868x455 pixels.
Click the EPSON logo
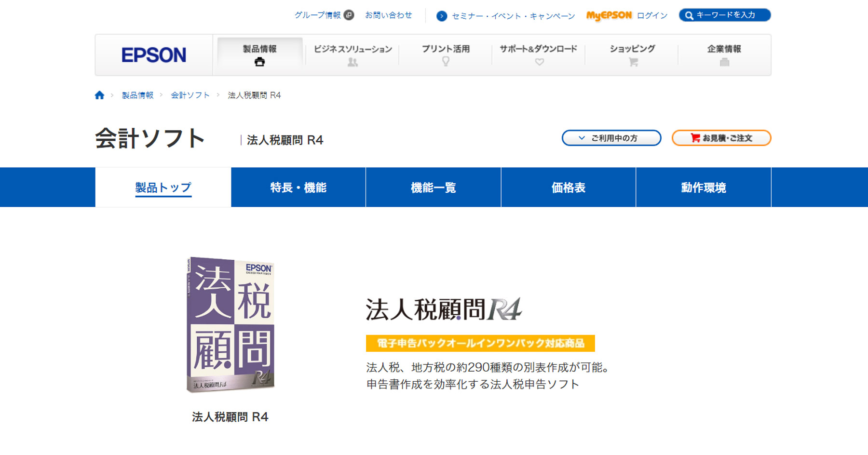click(153, 55)
